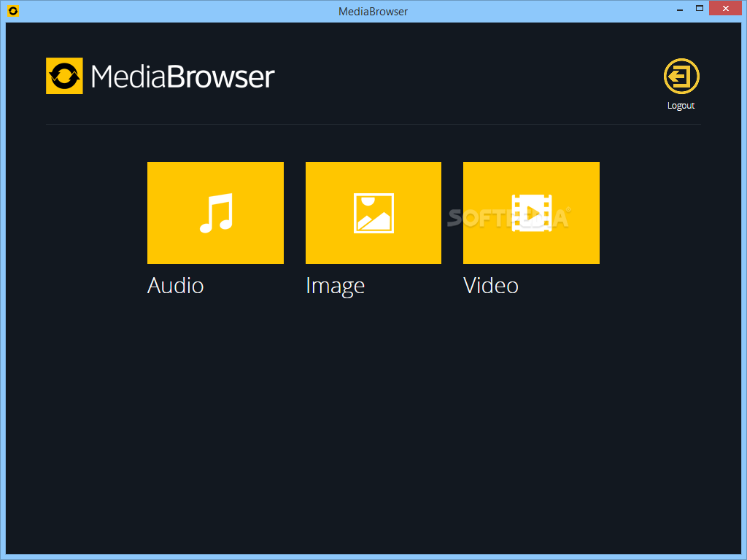
Task: Open the Image picture tile
Action: coord(373,213)
